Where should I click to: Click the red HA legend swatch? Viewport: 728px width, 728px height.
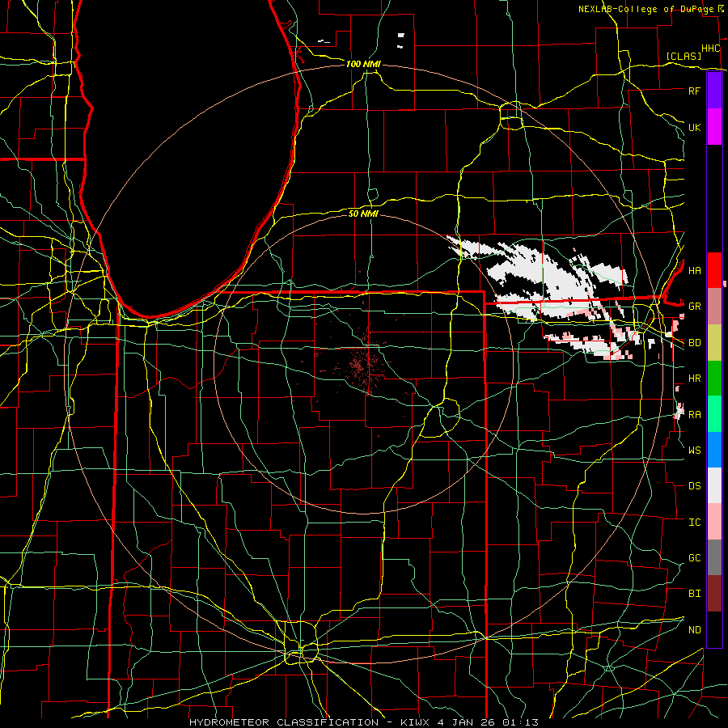tap(714, 270)
